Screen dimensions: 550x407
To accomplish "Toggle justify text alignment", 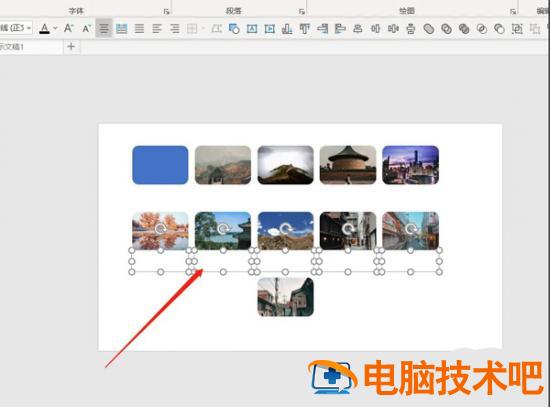I will pyautogui.click(x=139, y=28).
